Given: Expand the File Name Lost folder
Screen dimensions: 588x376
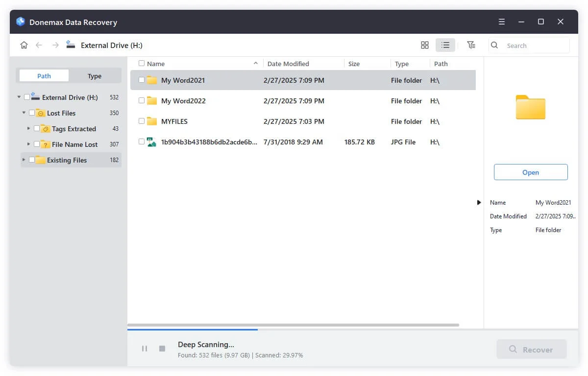Looking at the screenshot, I should [x=29, y=144].
